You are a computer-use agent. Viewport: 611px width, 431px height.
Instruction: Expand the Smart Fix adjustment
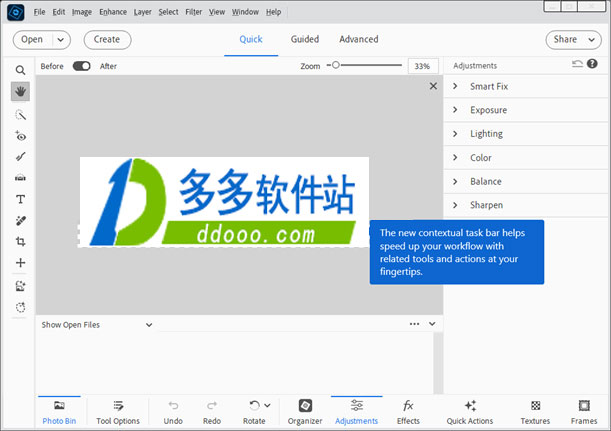[x=526, y=87]
